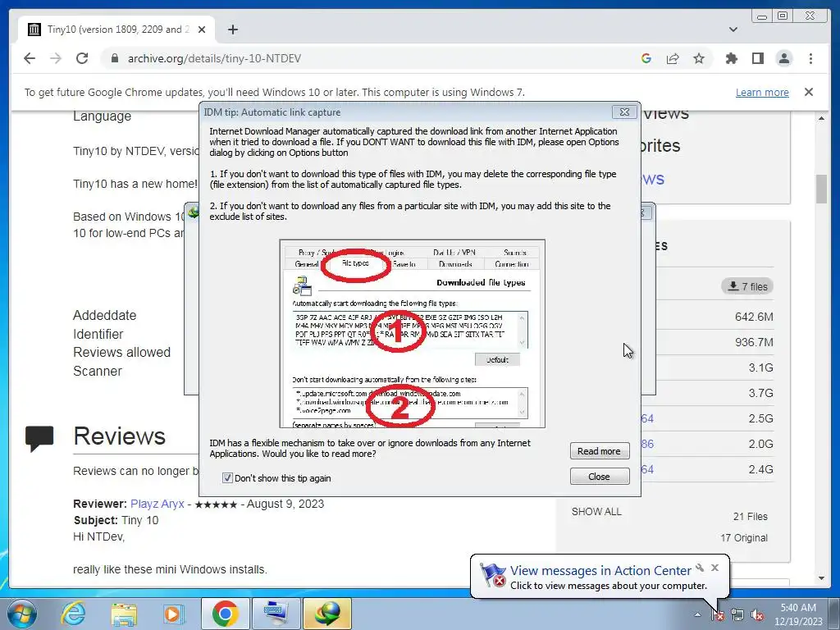The width and height of the screenshot is (840, 630).
Task: Bookmark this tab with the star icon
Action: click(x=699, y=58)
